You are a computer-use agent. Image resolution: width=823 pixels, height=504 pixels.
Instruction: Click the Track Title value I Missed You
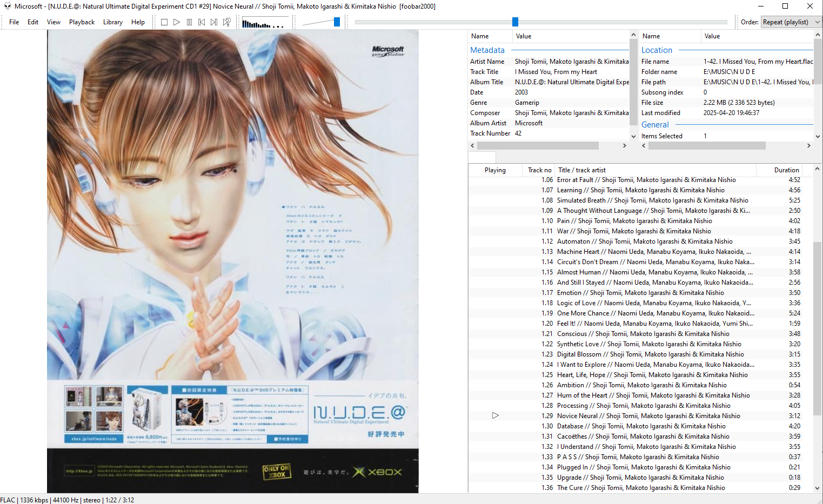(556, 72)
